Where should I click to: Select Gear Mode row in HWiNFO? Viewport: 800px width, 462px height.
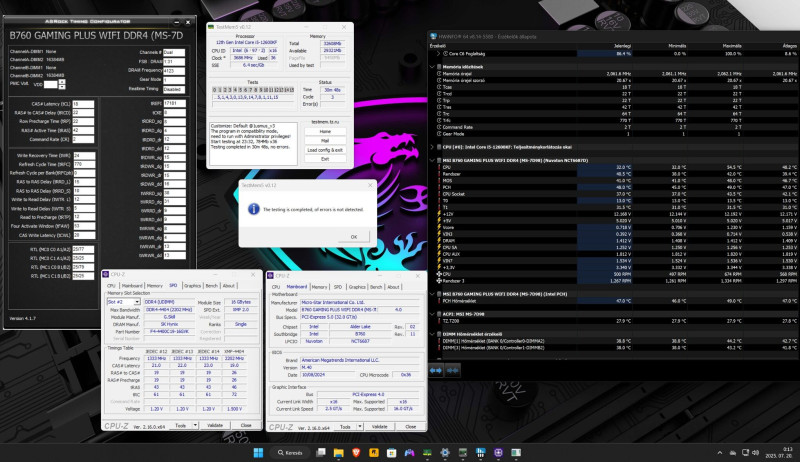(613, 134)
